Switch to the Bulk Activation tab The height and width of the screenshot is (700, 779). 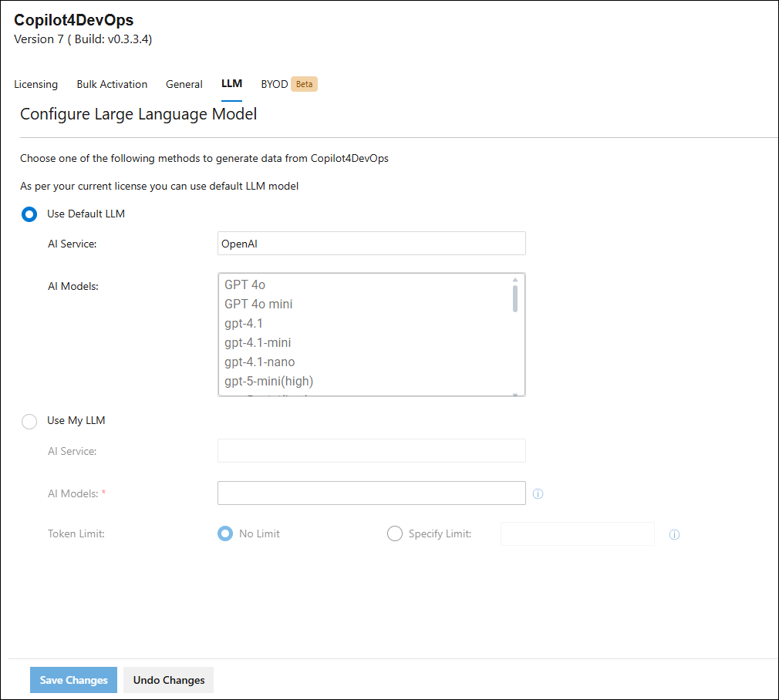pos(112,84)
